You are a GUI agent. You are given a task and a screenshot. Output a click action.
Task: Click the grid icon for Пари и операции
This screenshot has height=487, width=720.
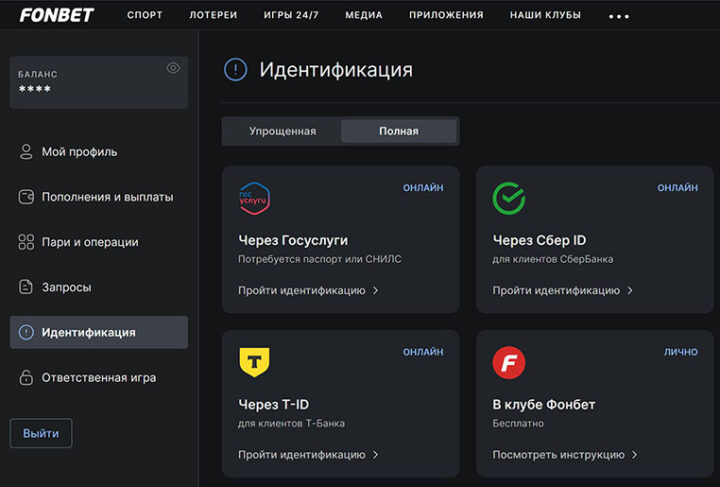coord(26,242)
